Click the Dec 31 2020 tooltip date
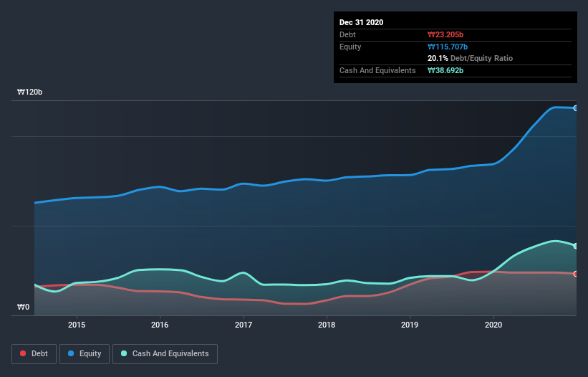 tap(361, 22)
